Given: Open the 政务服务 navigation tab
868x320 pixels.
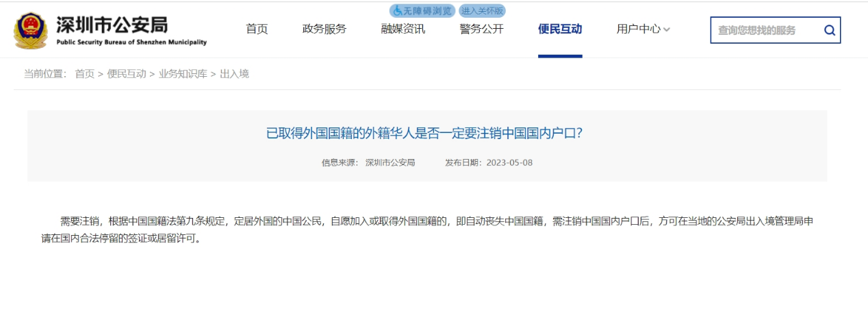Looking at the screenshot, I should point(324,29).
